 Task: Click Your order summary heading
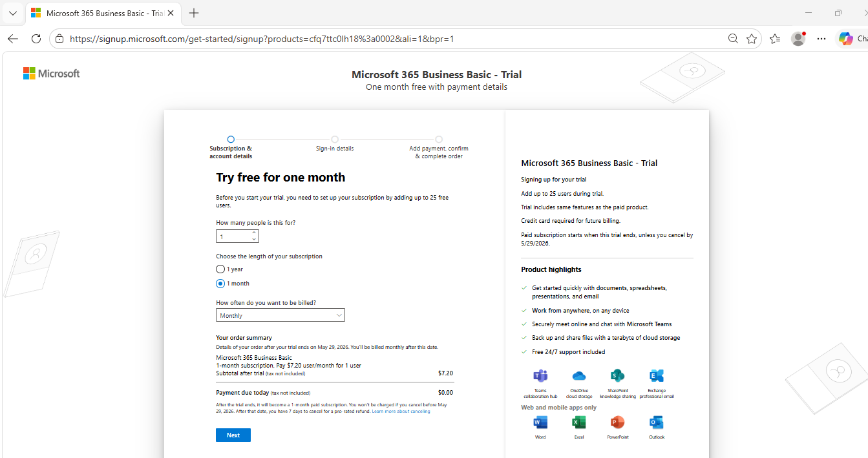point(244,338)
